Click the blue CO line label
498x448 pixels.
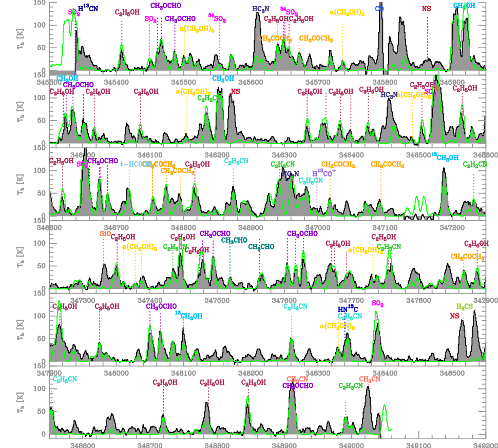379,9
